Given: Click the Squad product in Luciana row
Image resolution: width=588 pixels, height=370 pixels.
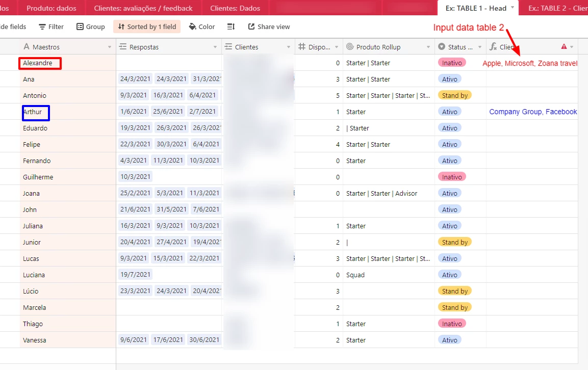Looking at the screenshot, I should [x=355, y=275].
